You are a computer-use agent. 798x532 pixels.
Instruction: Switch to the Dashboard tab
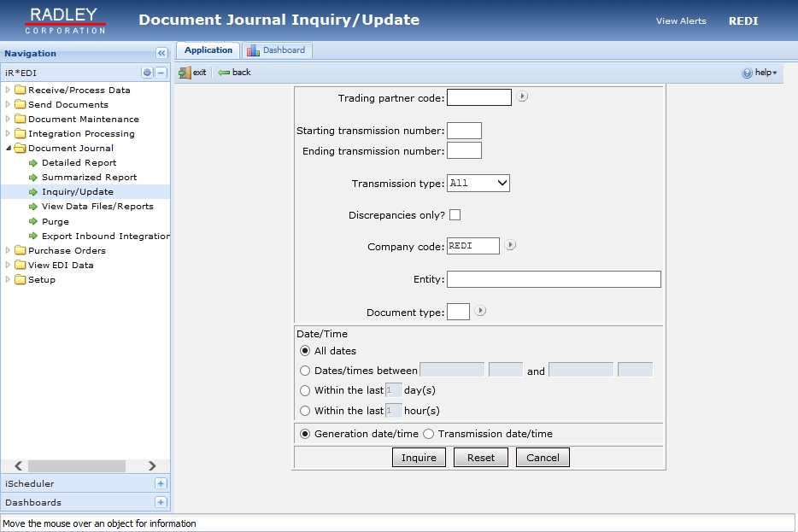tap(278, 50)
